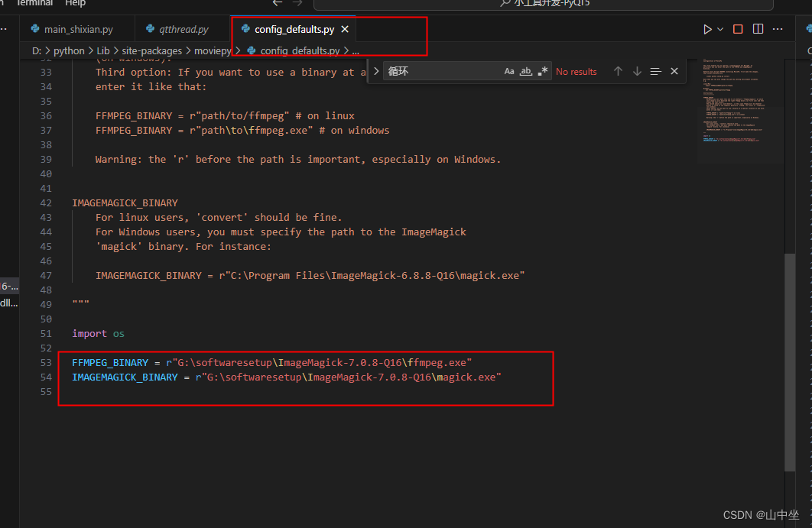Split the editor to the right

click(758, 29)
